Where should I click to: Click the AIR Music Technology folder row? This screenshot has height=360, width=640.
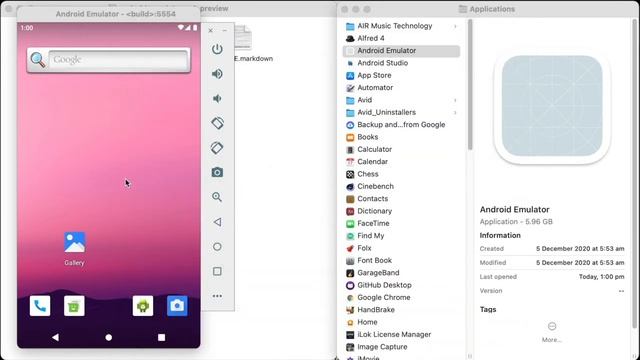point(401,26)
